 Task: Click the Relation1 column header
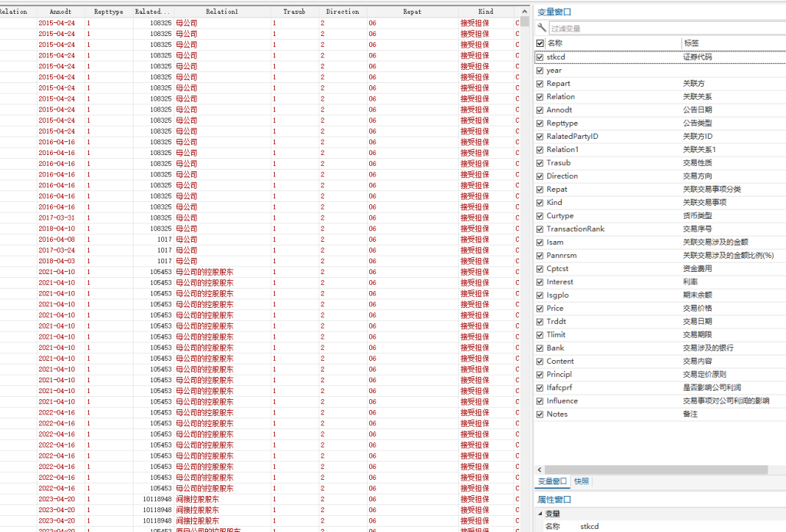222,12
